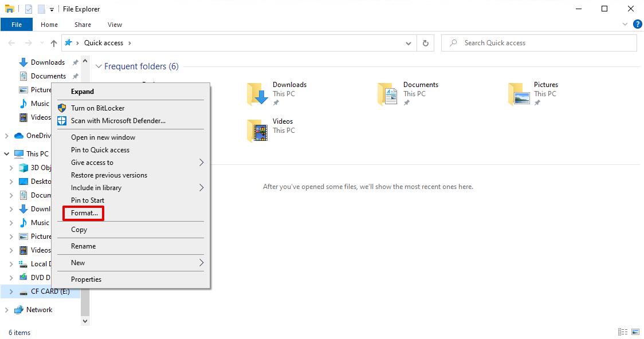This screenshot has height=339, width=644.
Task: Switch to large thumbnails view in status bar
Action: pos(635,332)
